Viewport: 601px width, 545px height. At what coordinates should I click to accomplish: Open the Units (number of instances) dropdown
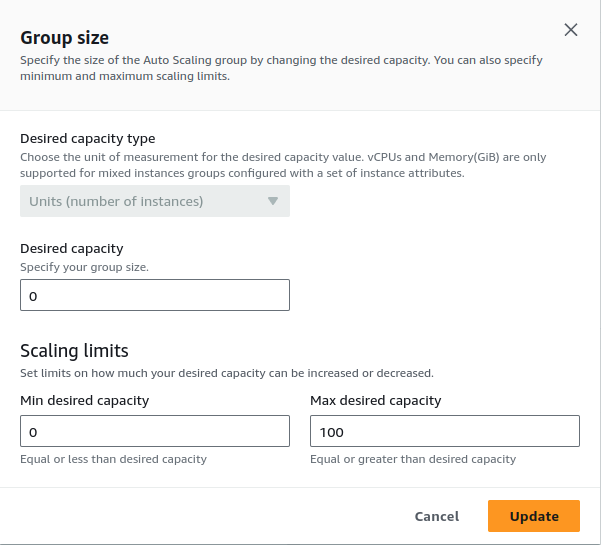click(x=155, y=201)
